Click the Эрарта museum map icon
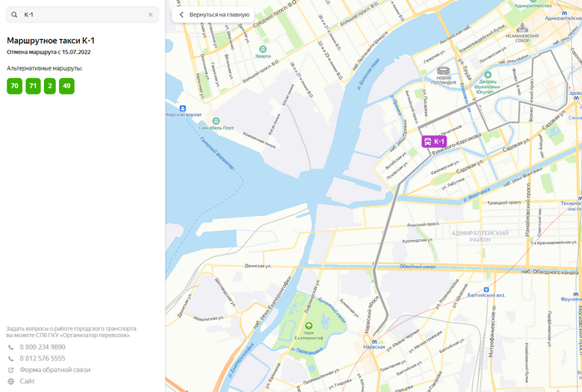 coord(263,48)
